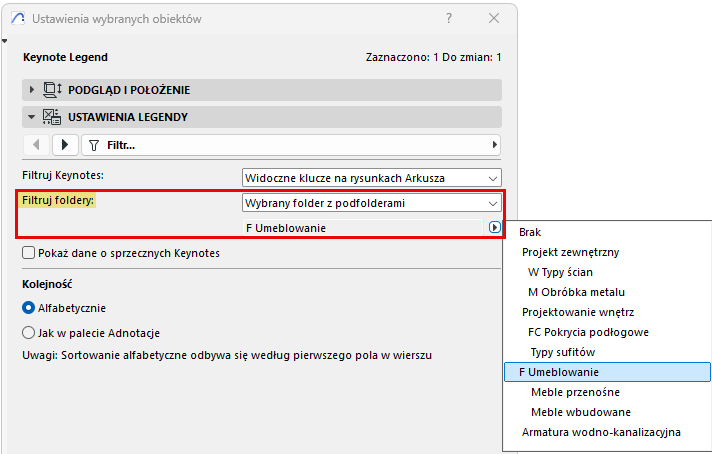Select the Alfabetycznie radio button

[x=28, y=308]
